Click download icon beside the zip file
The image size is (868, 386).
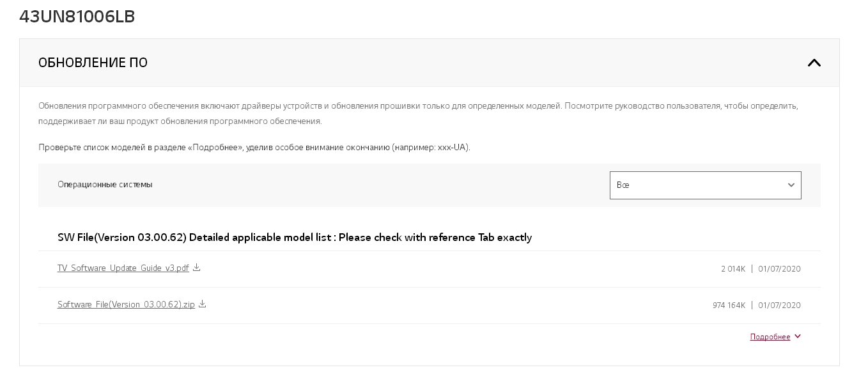point(203,304)
